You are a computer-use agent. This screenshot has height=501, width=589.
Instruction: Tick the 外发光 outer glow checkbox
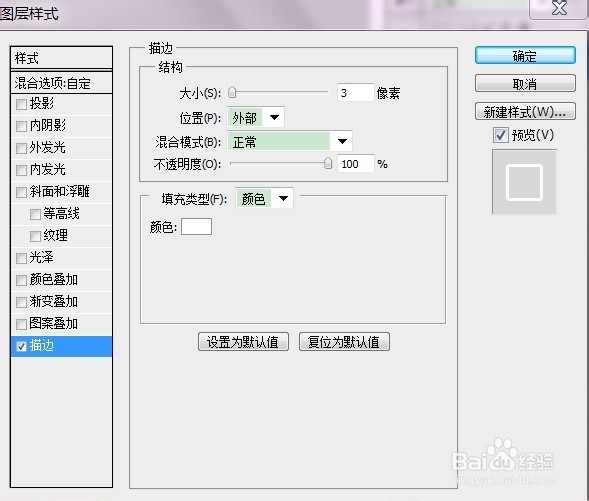21,148
